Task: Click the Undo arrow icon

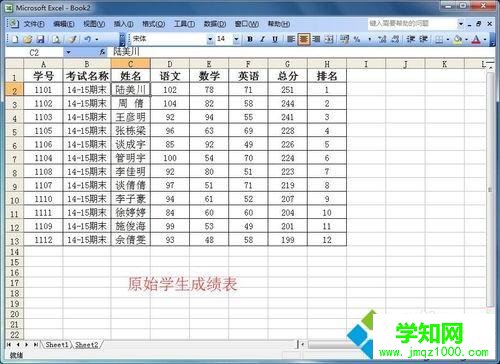Action: coord(87,39)
